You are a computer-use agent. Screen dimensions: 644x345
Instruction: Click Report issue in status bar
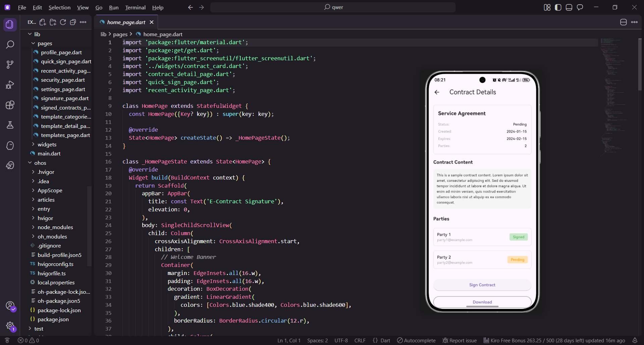(460, 340)
